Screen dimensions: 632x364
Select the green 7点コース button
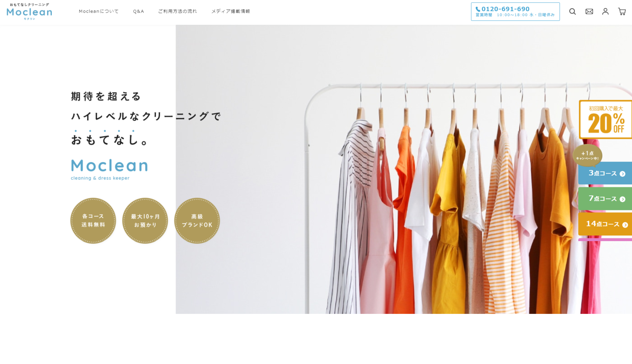(x=605, y=199)
